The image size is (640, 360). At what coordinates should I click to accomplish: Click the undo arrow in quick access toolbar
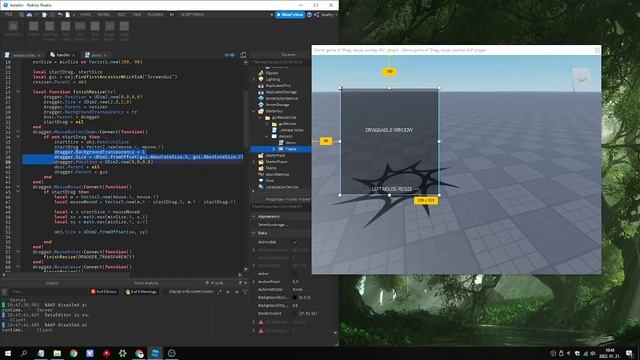coord(60,15)
